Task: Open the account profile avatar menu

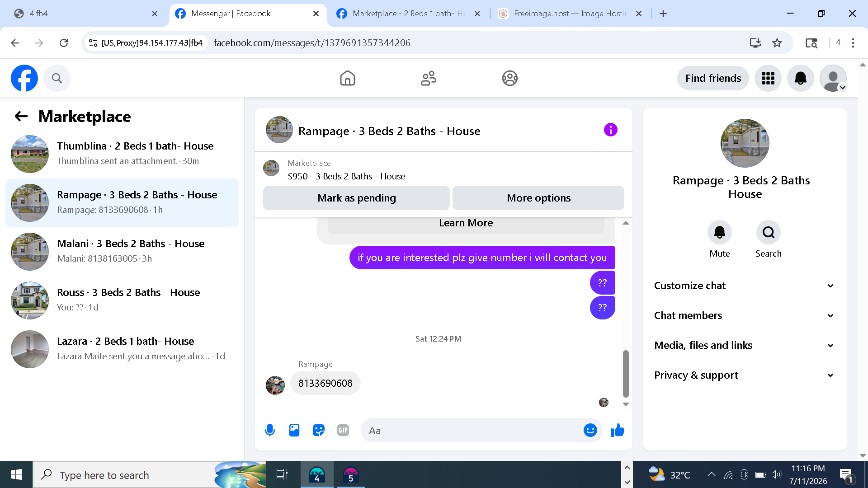Action: pos(833,78)
